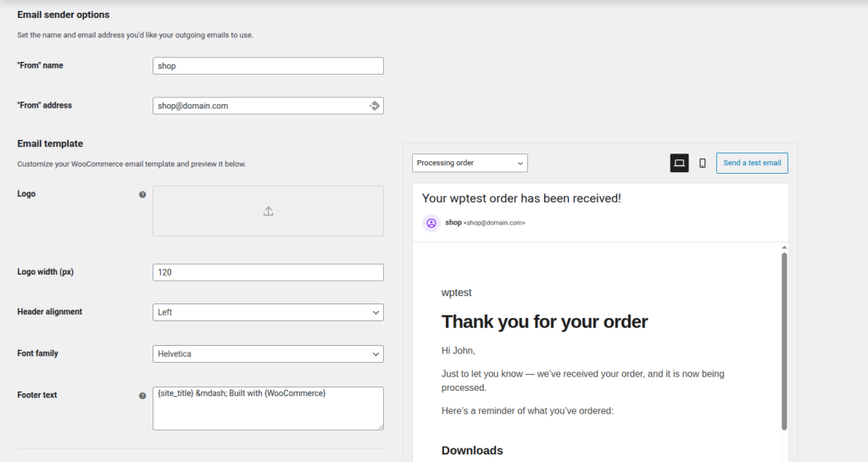Open the Font family Helvetica dropdown

pos(268,353)
